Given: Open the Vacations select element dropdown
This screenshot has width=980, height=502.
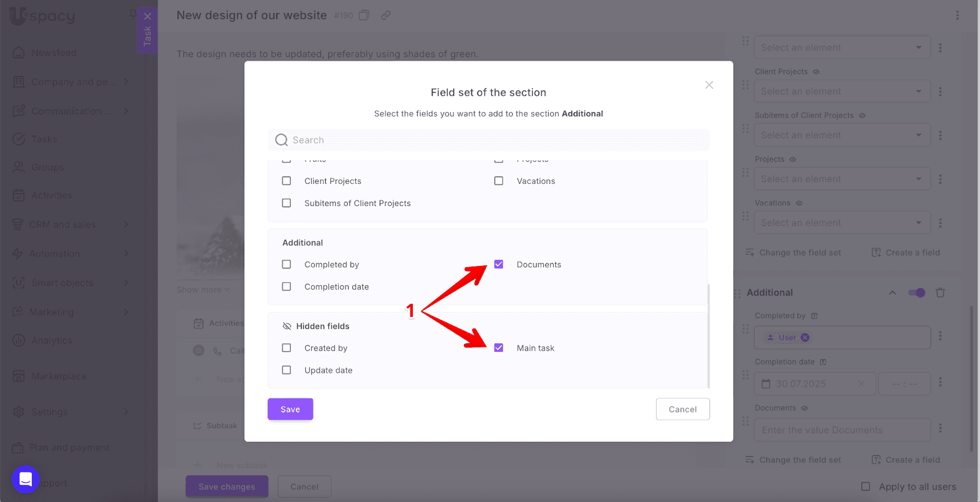Looking at the screenshot, I should tap(842, 223).
